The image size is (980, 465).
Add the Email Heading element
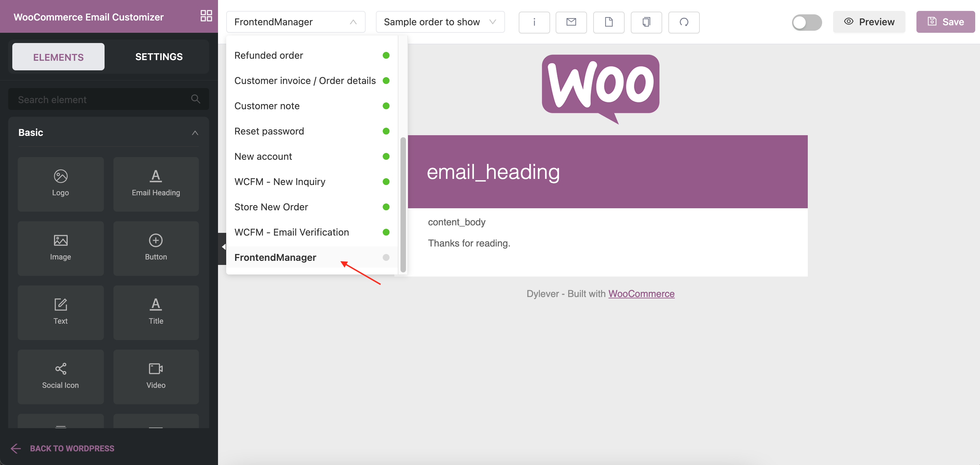coord(156,184)
